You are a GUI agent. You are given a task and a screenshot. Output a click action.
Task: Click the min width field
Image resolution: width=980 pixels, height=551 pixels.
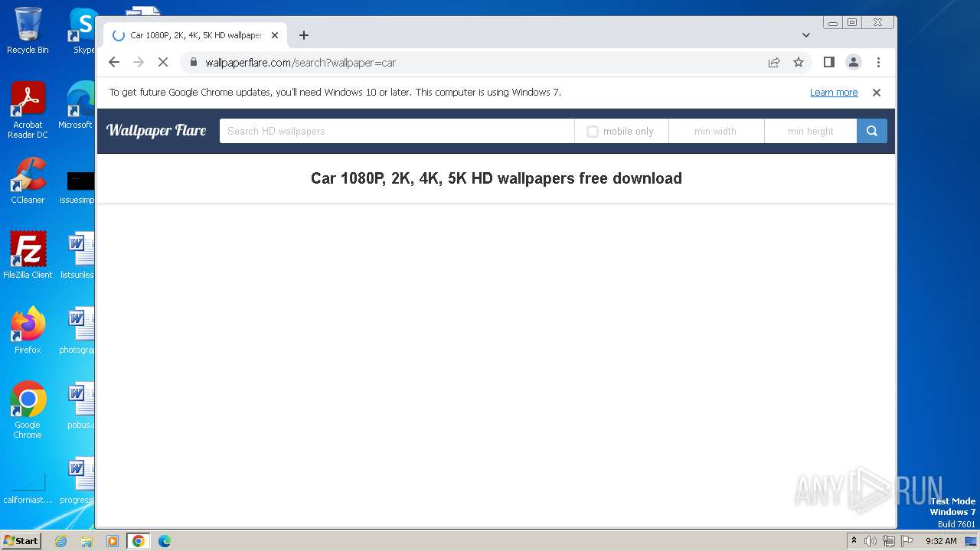[x=716, y=131]
